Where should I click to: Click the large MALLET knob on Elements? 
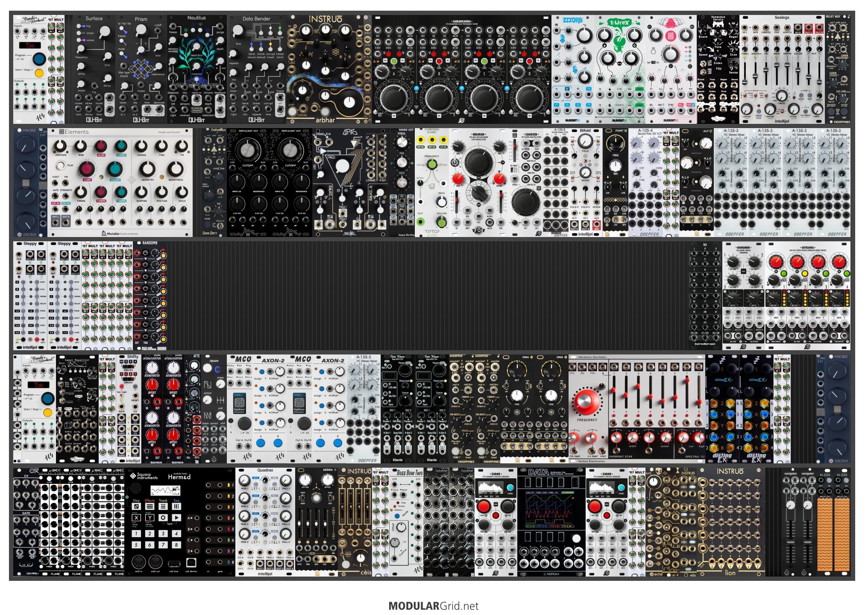pos(114,169)
